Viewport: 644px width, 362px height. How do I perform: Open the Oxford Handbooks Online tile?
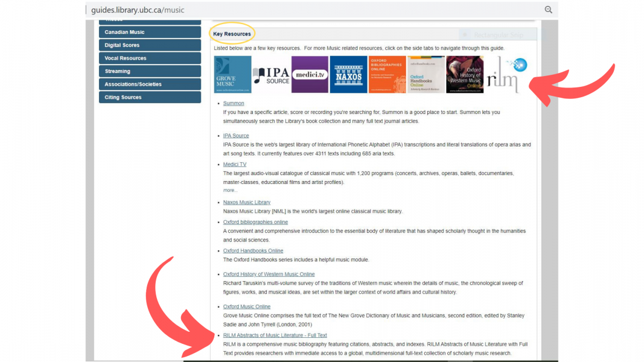pyautogui.click(x=426, y=74)
